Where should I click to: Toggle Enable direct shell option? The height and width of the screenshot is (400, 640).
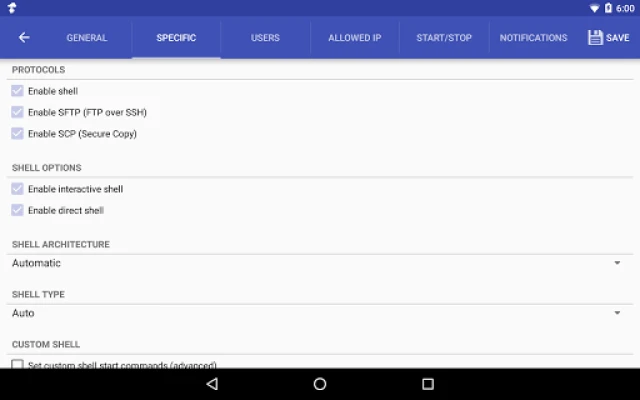click(x=17, y=210)
